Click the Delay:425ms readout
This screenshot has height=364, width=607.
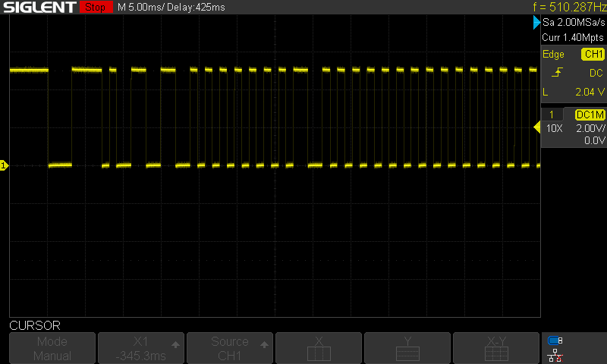(x=196, y=8)
